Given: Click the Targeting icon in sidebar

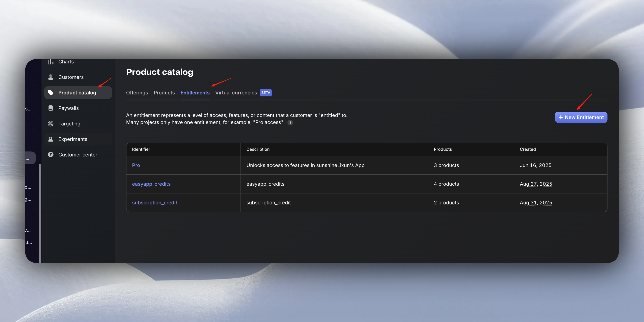Looking at the screenshot, I should [51, 124].
